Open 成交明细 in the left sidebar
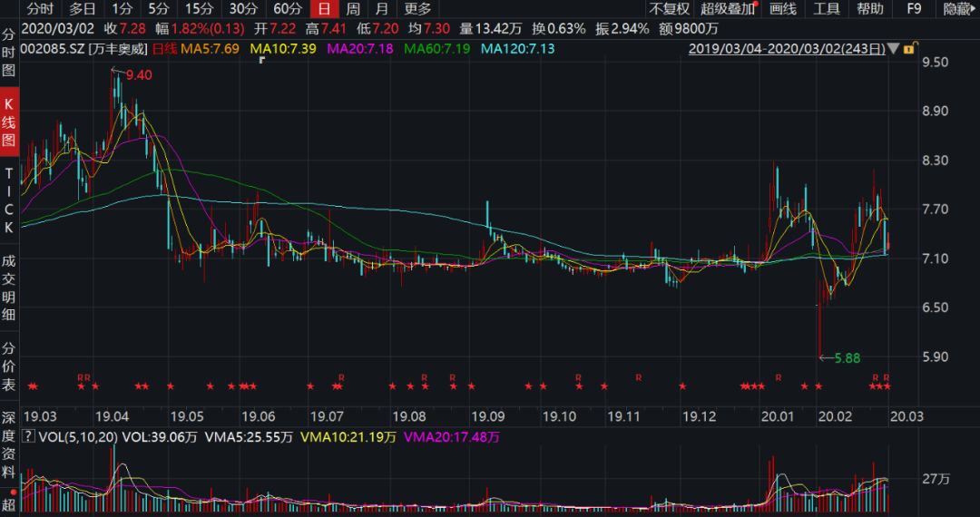980x517 pixels. coord(9,288)
